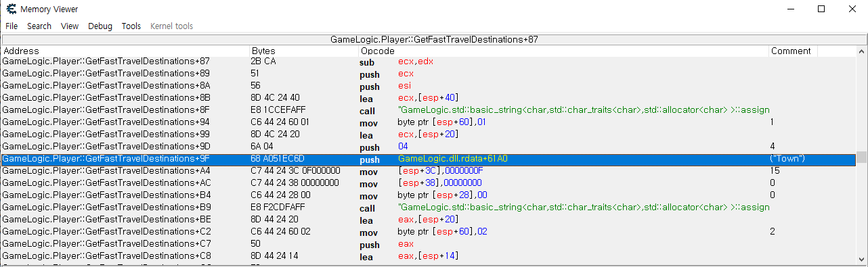Select the mov [esp+38],00000000 row

click(x=429, y=183)
